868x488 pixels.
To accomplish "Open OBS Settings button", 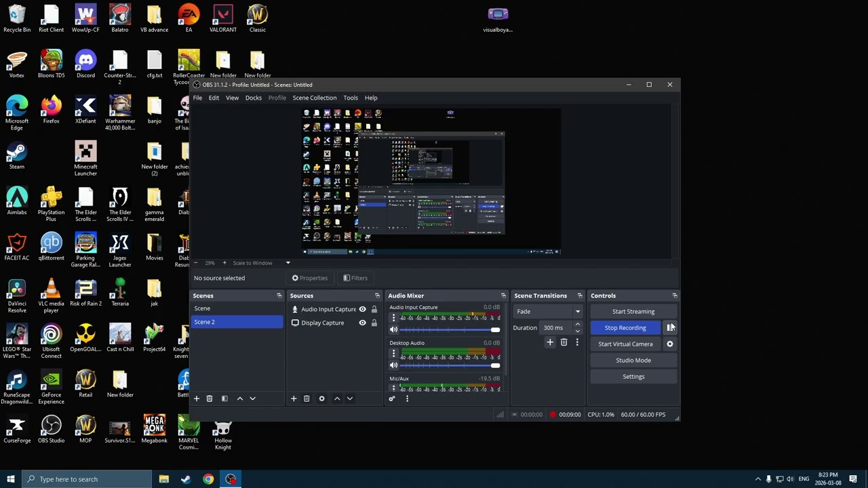I will click(x=633, y=377).
